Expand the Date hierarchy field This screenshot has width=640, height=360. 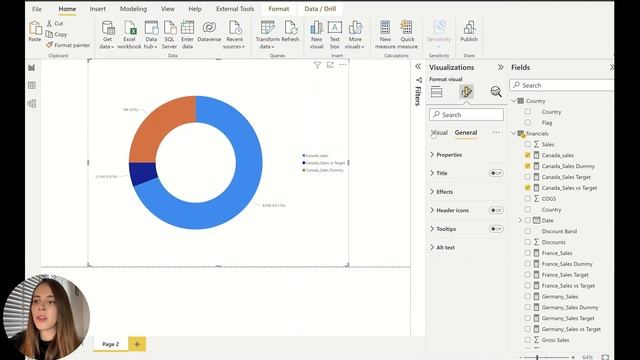point(520,220)
